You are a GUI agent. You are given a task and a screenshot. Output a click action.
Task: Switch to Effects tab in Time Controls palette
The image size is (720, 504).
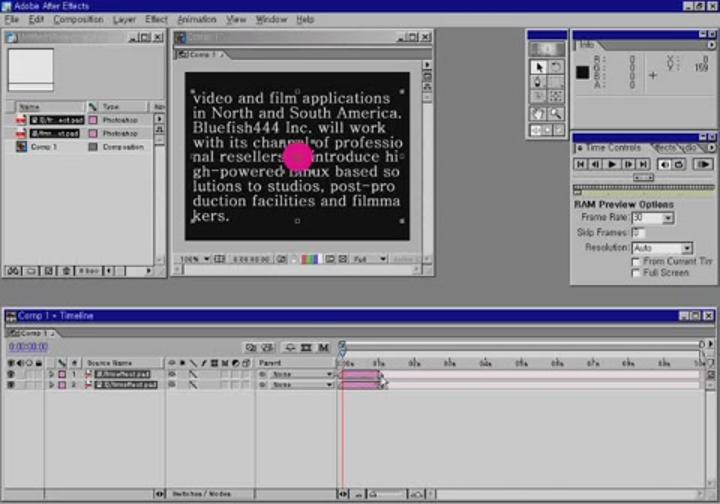665,148
